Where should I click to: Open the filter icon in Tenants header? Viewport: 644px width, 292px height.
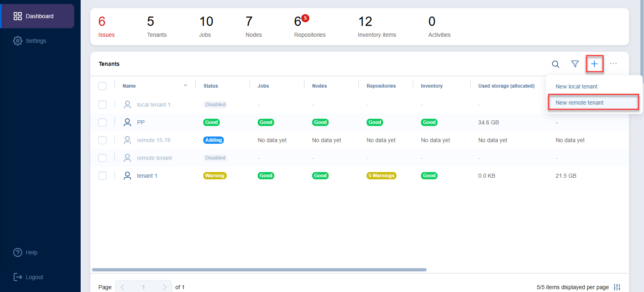[x=575, y=64]
